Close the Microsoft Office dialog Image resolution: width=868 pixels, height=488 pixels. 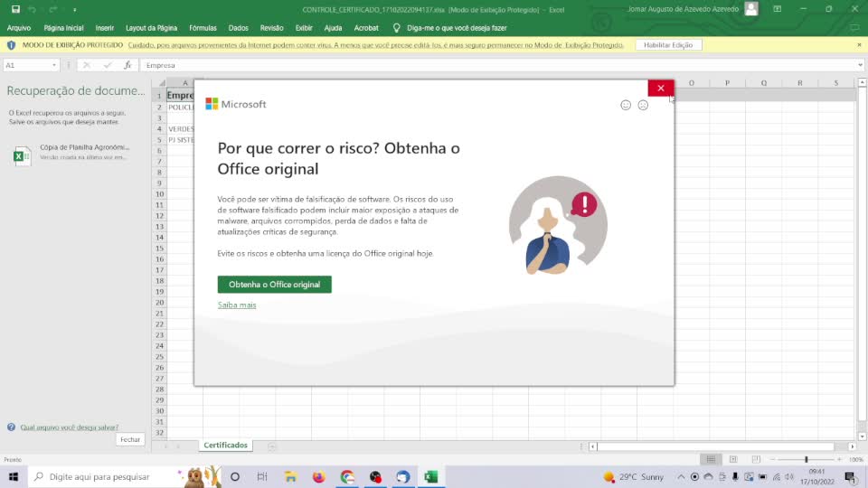coord(660,88)
